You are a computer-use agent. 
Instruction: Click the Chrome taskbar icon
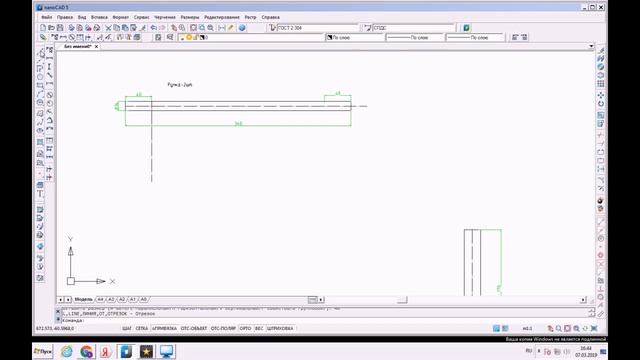(x=86, y=351)
